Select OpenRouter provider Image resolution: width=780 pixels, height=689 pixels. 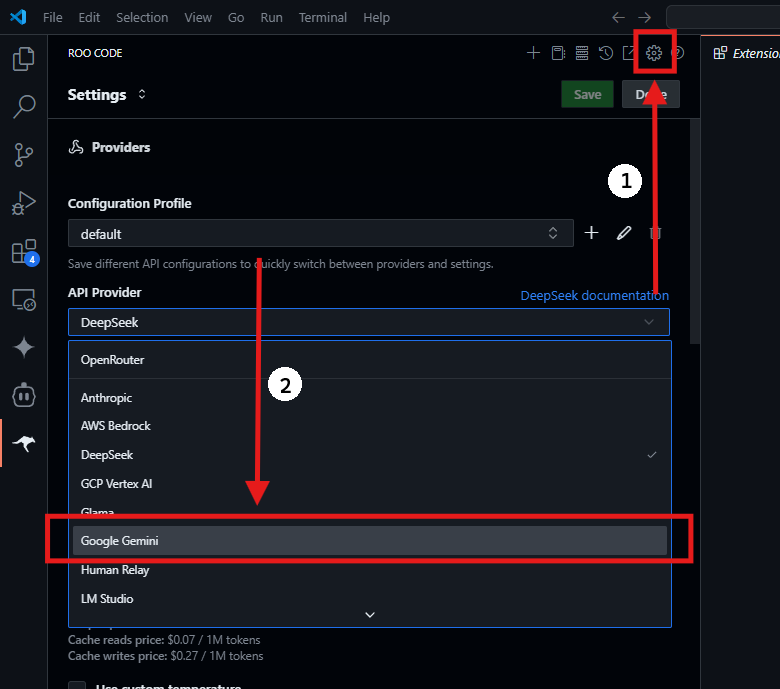[370, 360]
